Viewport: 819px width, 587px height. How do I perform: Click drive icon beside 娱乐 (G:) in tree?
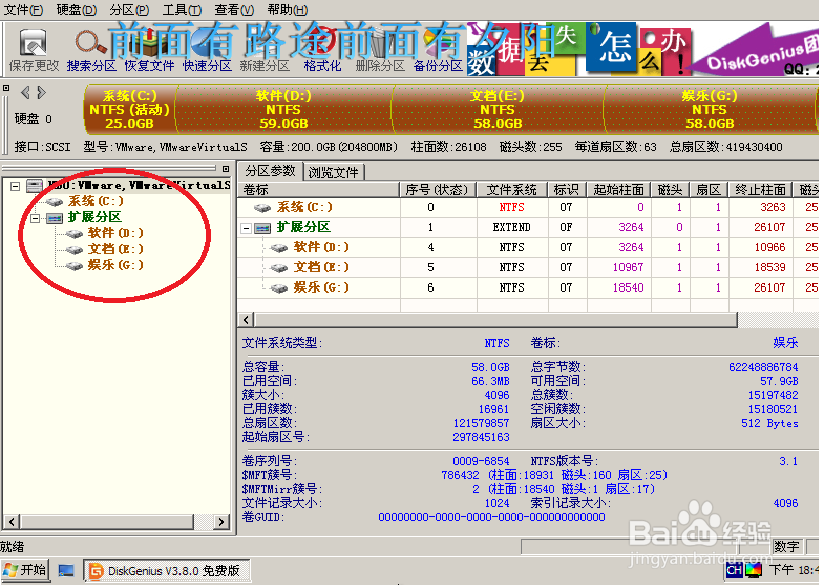[74, 266]
